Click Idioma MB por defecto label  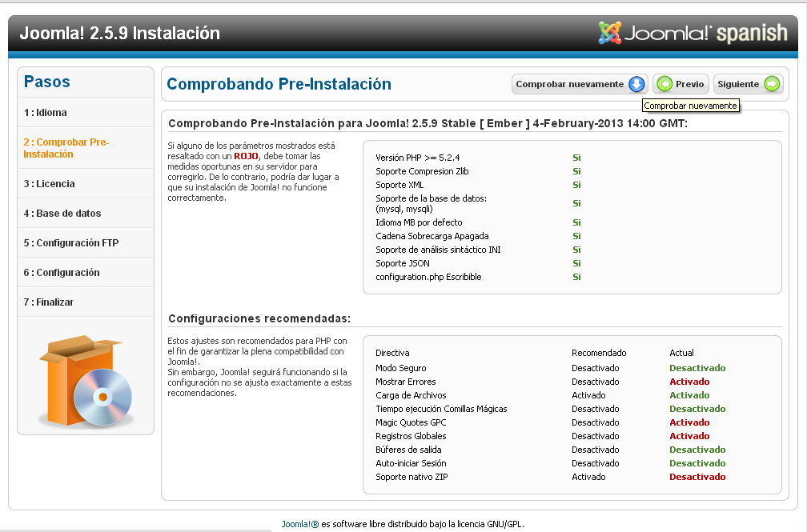coord(419,222)
